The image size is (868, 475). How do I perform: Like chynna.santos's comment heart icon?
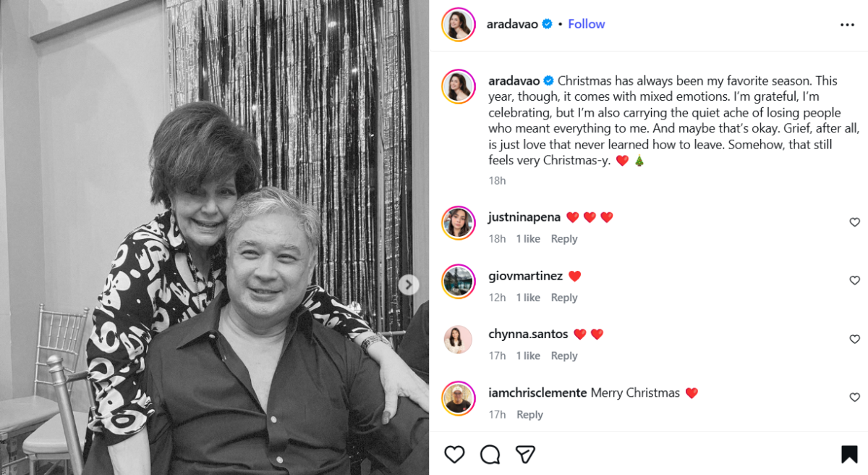854,339
